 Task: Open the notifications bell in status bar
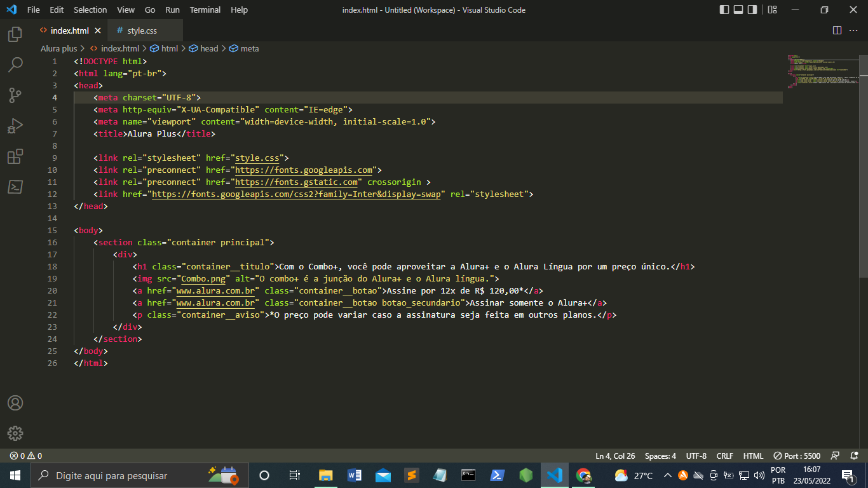pos(853,456)
